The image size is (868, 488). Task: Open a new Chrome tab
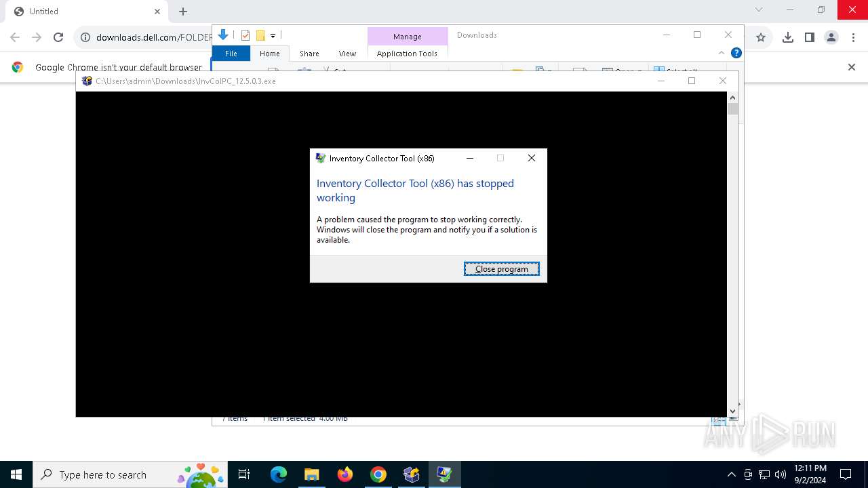(x=183, y=12)
